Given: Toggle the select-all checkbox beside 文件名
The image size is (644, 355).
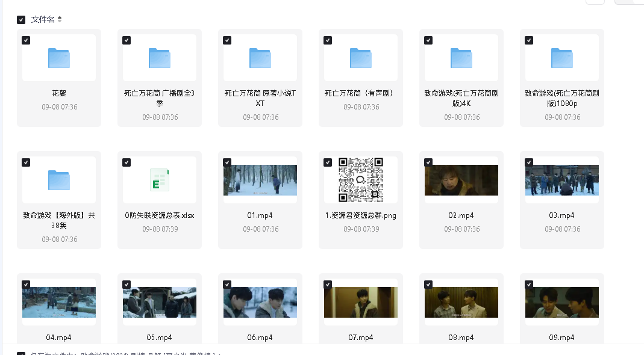Looking at the screenshot, I should [x=21, y=20].
